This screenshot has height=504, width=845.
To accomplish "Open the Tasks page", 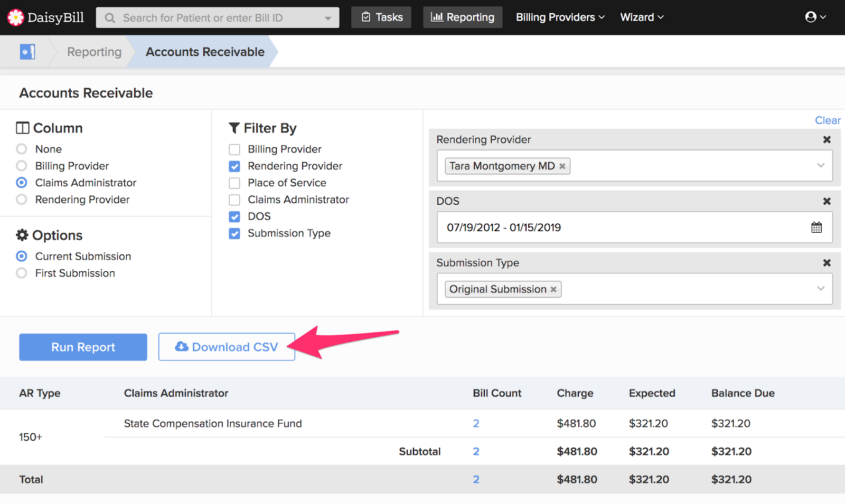I will (381, 17).
